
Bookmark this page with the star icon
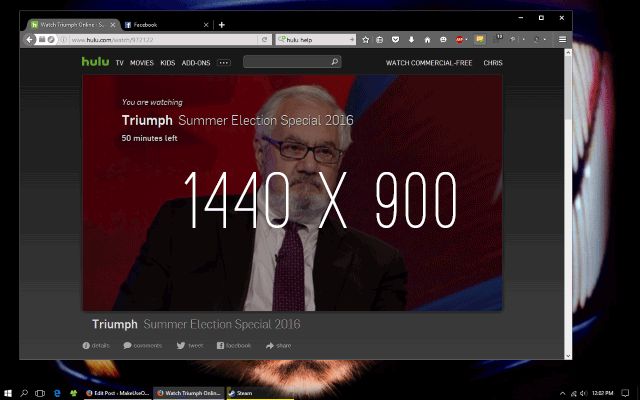pos(366,40)
